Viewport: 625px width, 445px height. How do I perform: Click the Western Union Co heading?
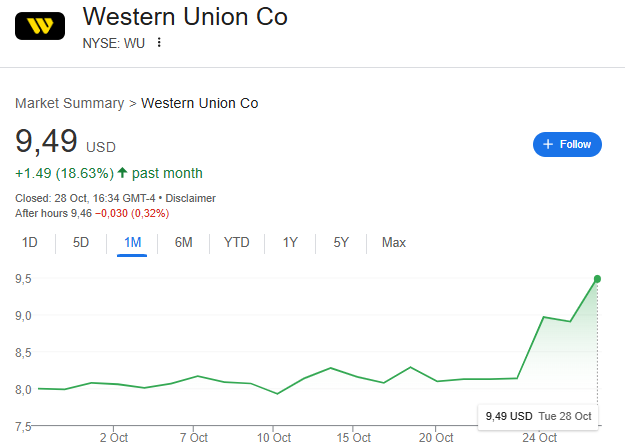click(185, 17)
